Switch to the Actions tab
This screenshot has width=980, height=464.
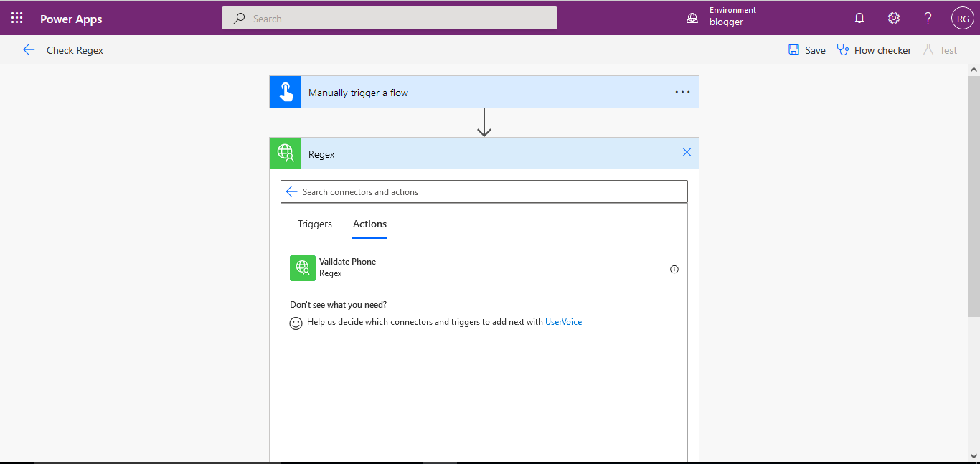pos(369,224)
